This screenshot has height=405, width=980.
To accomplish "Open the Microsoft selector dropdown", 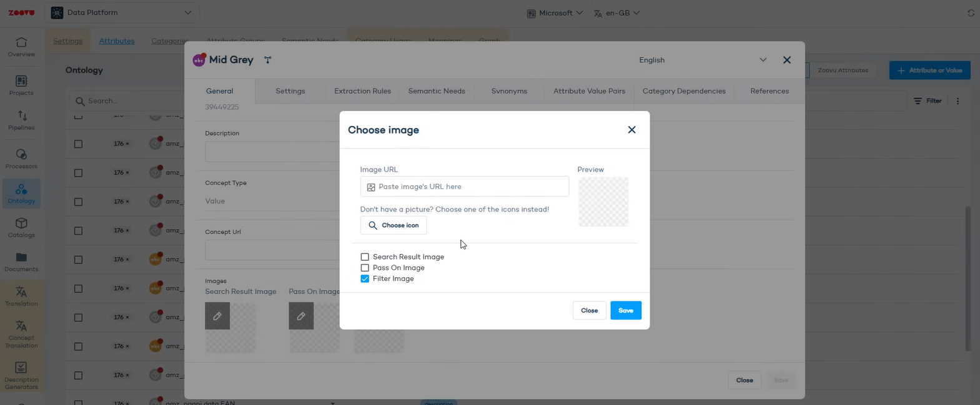I will pyautogui.click(x=555, y=13).
